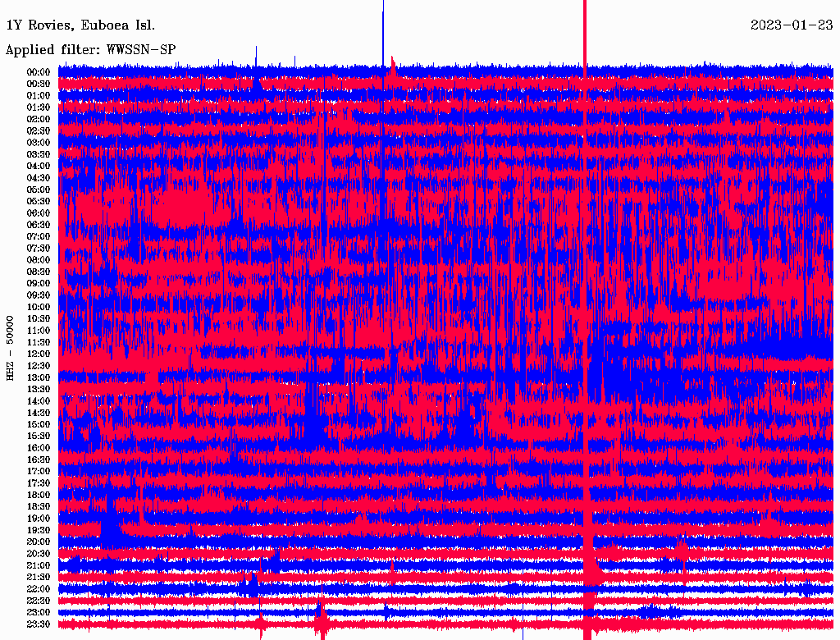This screenshot has width=840, height=640.
Task: Select the 08:00 time label
Action: pos(39,260)
